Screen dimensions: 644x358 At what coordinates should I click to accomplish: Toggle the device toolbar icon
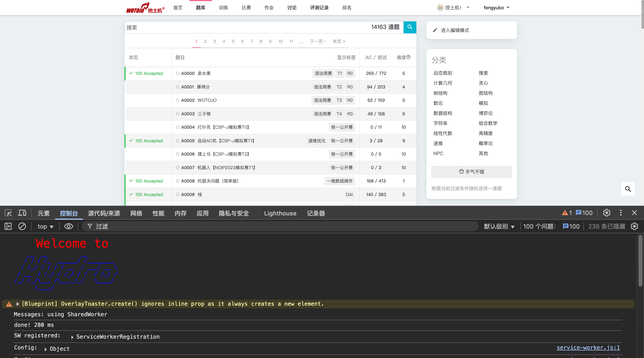(x=22, y=213)
